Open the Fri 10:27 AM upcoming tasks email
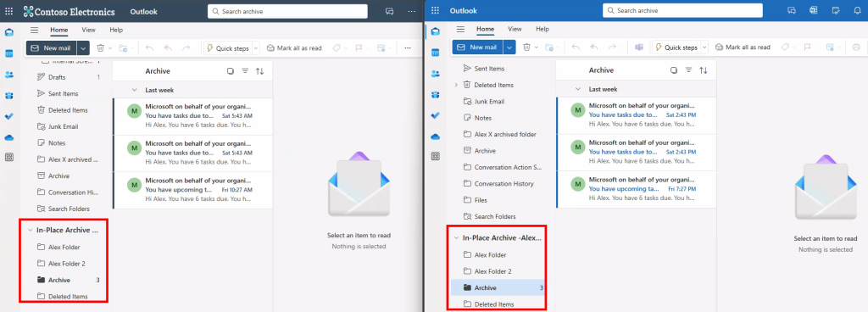Image resolution: width=868 pixels, height=312 pixels. [192, 190]
